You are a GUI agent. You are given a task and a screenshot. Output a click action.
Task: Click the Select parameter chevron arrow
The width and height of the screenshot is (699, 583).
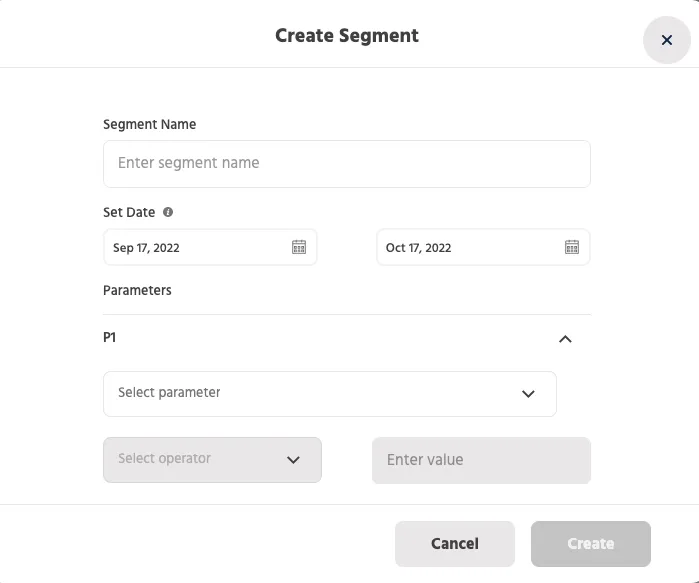point(528,394)
